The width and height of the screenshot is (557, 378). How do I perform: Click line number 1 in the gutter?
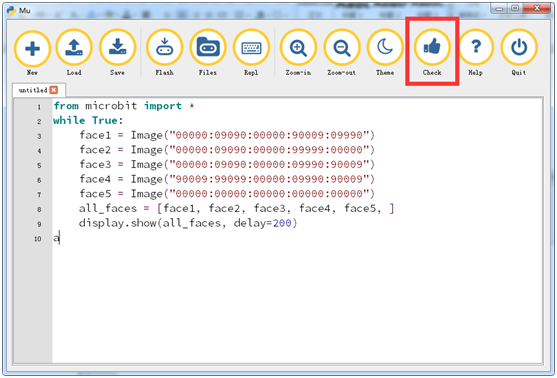(x=39, y=107)
